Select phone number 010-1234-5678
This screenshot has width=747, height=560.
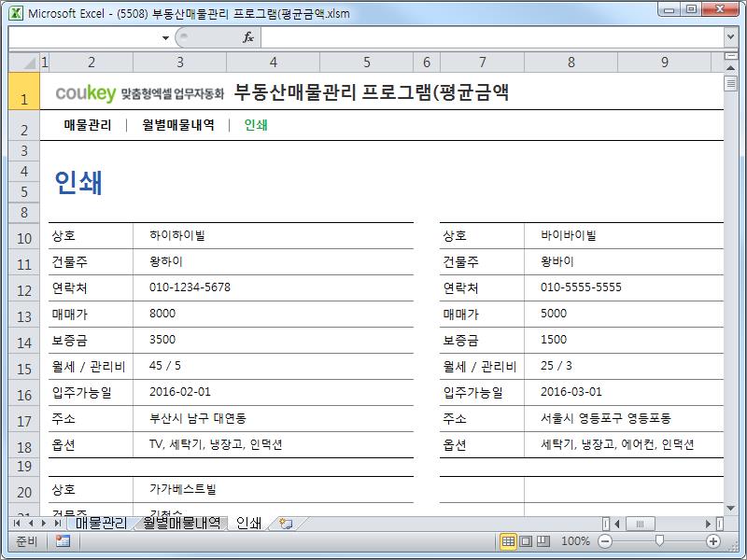pyautogui.click(x=273, y=287)
